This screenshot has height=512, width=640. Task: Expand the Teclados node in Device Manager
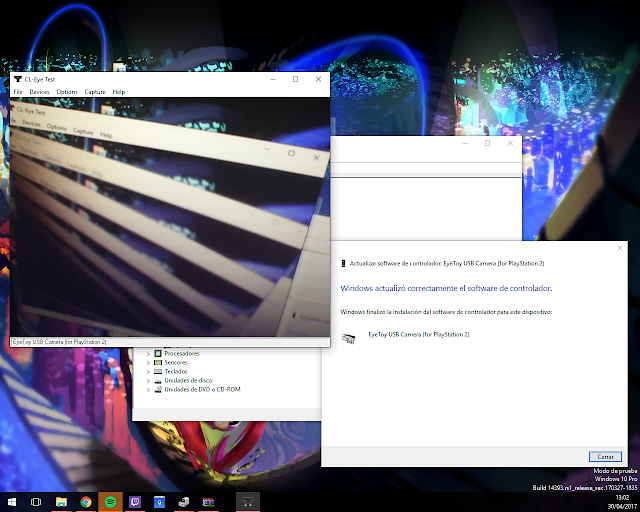(148, 372)
